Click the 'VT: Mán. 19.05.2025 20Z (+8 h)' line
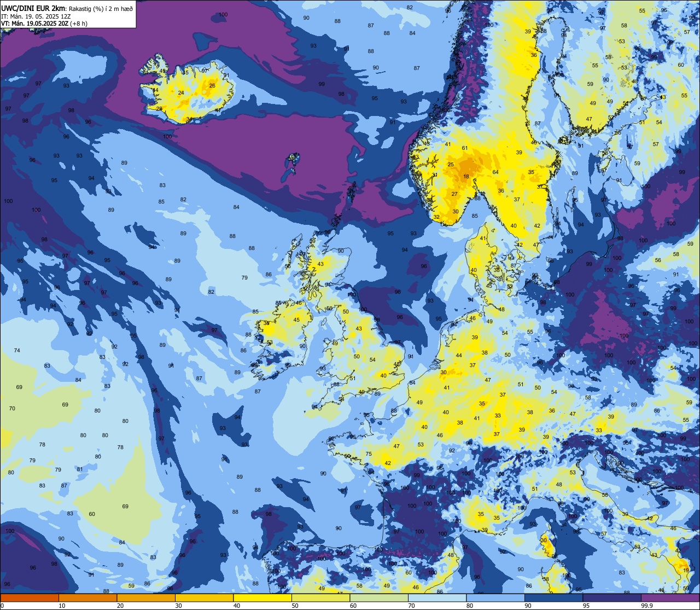Image resolution: width=700 pixels, height=610 pixels. click(44, 24)
